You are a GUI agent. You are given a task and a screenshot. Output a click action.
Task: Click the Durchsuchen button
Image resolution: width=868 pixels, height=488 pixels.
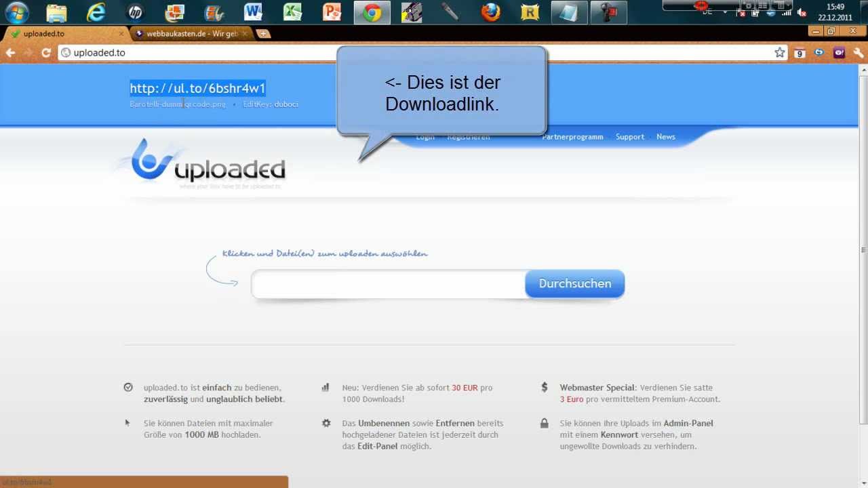(x=575, y=283)
